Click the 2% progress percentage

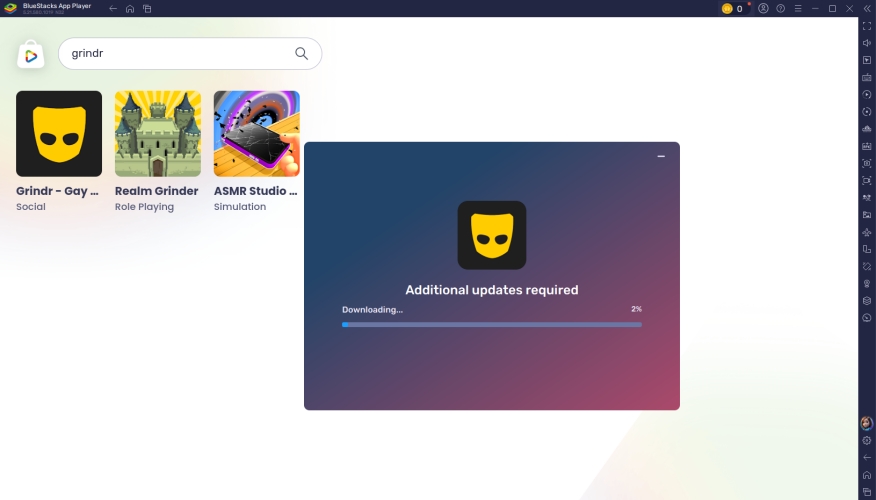[636, 309]
